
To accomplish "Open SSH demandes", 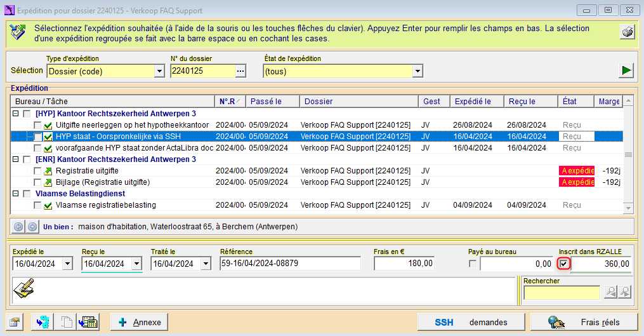I will tap(471, 322).
